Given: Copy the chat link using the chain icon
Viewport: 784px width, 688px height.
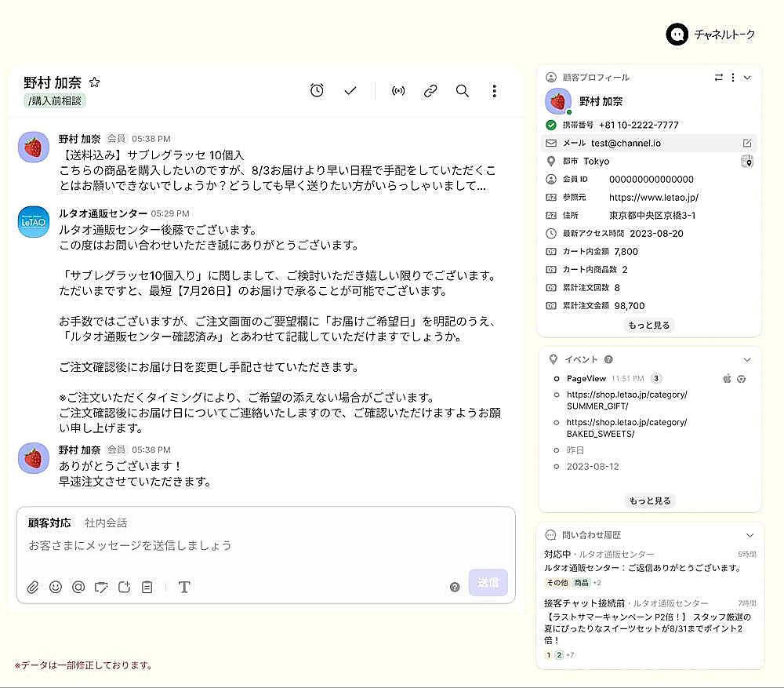Looking at the screenshot, I should point(430,91).
